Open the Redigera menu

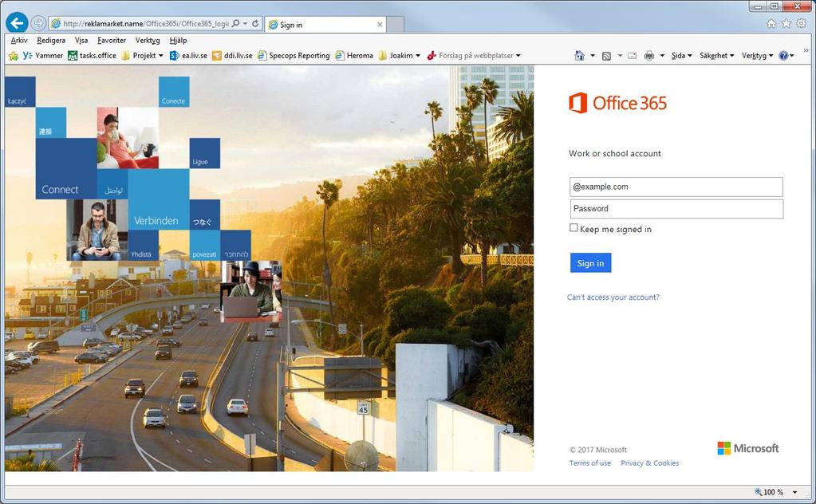click(51, 40)
